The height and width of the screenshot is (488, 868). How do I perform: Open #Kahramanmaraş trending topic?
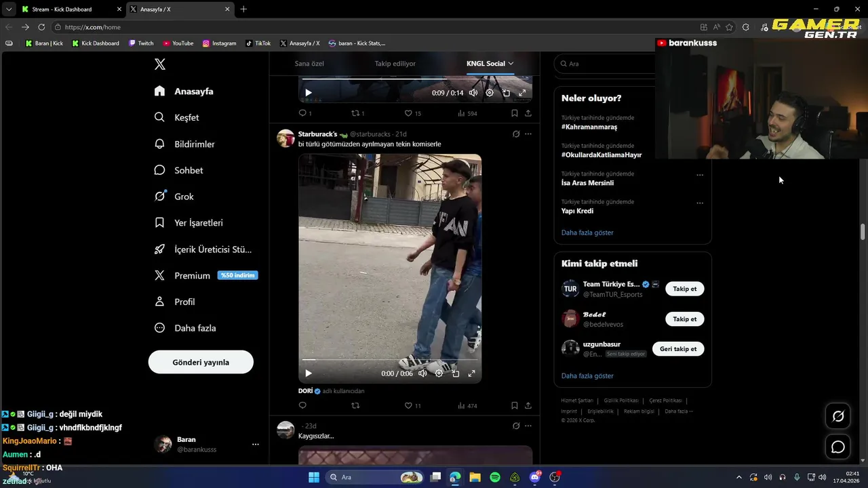[x=589, y=127]
